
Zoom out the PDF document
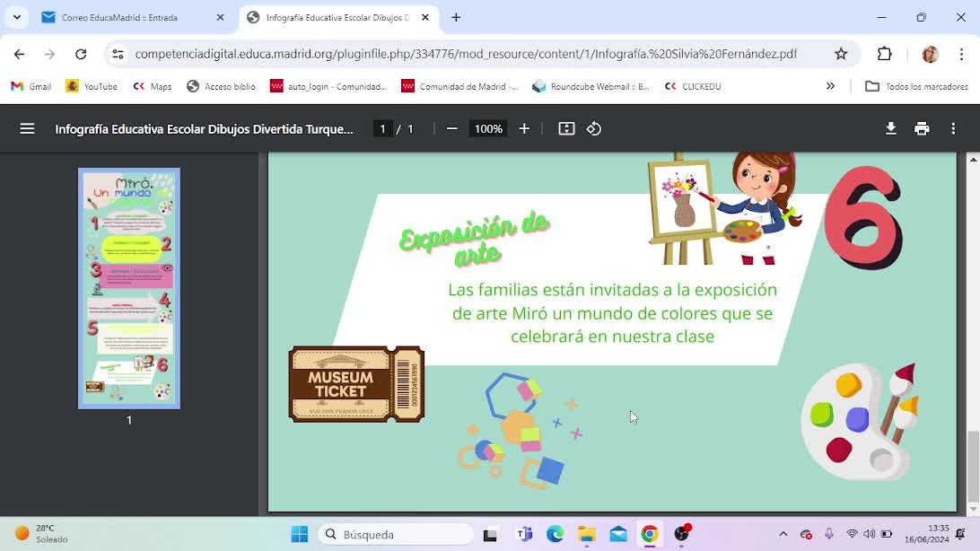(452, 128)
